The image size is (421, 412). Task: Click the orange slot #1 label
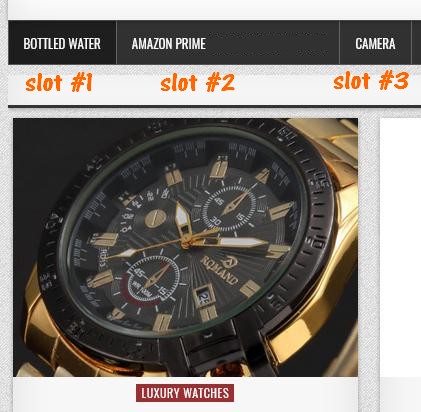pos(59,83)
